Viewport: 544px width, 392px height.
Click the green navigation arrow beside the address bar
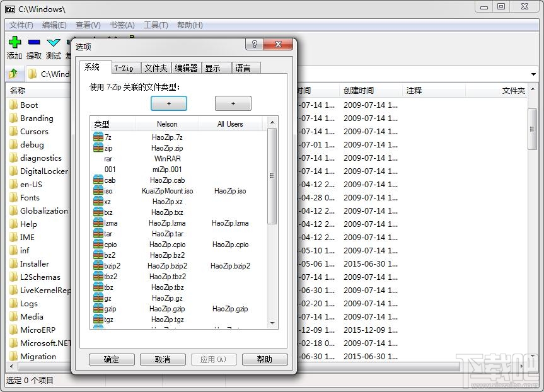[x=13, y=73]
